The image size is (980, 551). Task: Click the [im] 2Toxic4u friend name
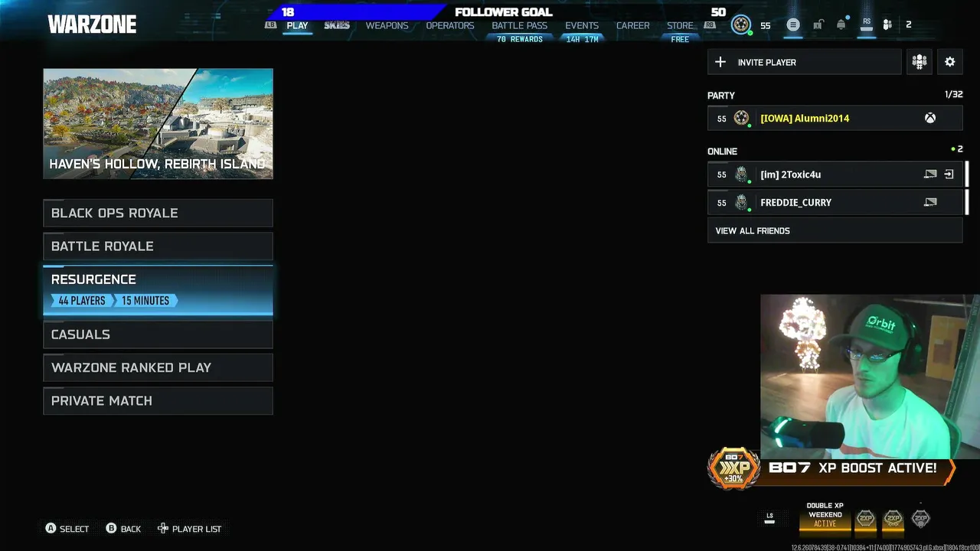pyautogui.click(x=790, y=174)
